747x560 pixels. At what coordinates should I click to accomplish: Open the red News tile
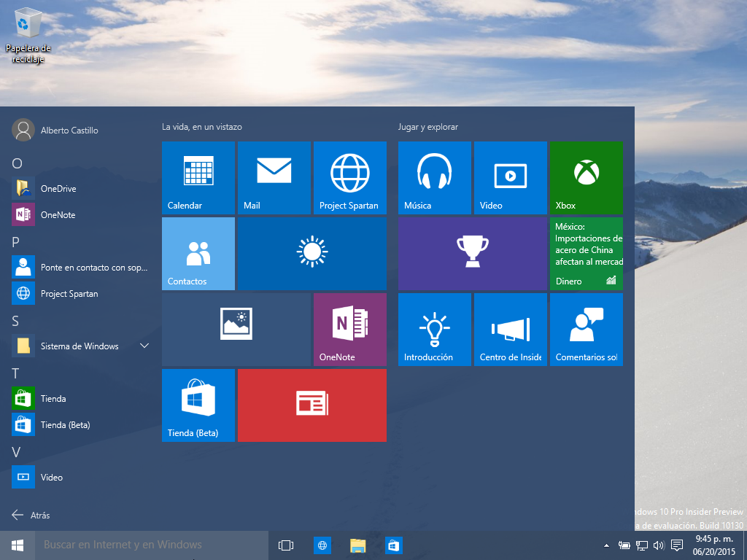pyautogui.click(x=311, y=405)
